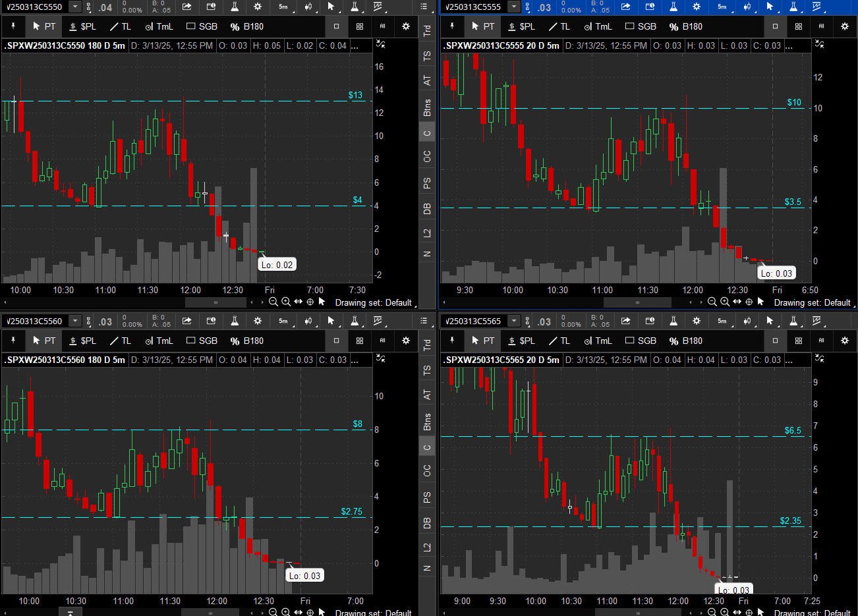858x616 pixels.
Task: Open the DB sidebar tab in the upper panel
Action: tap(427, 208)
